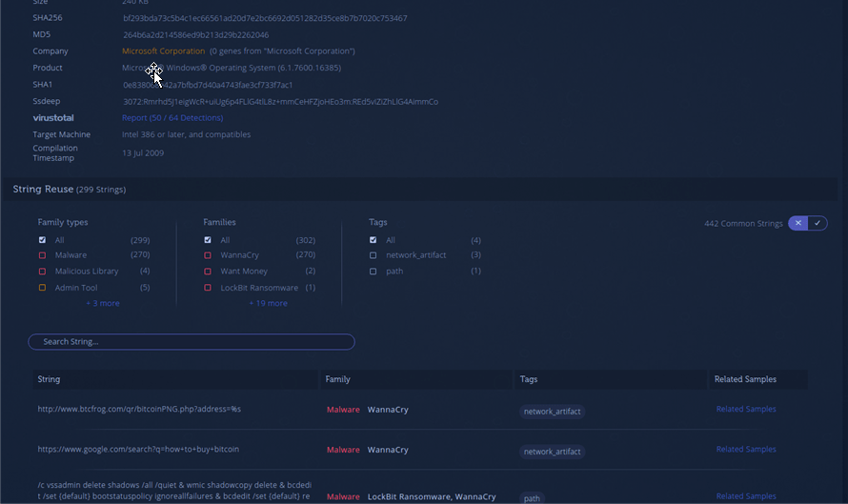Open Related Samples for vssadmin string

[x=746, y=495]
